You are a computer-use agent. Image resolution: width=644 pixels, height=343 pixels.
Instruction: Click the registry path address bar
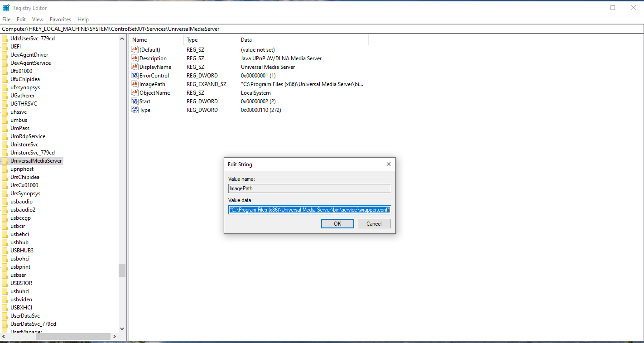322,29
